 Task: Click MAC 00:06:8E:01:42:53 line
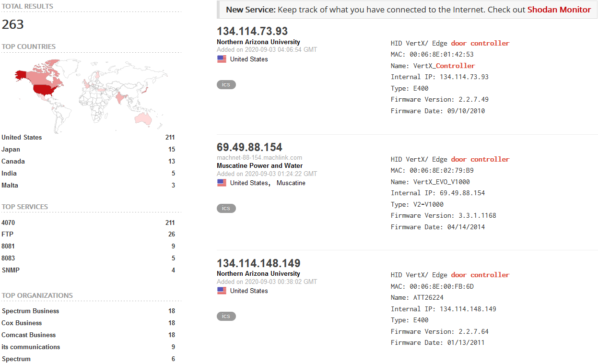tap(432, 54)
